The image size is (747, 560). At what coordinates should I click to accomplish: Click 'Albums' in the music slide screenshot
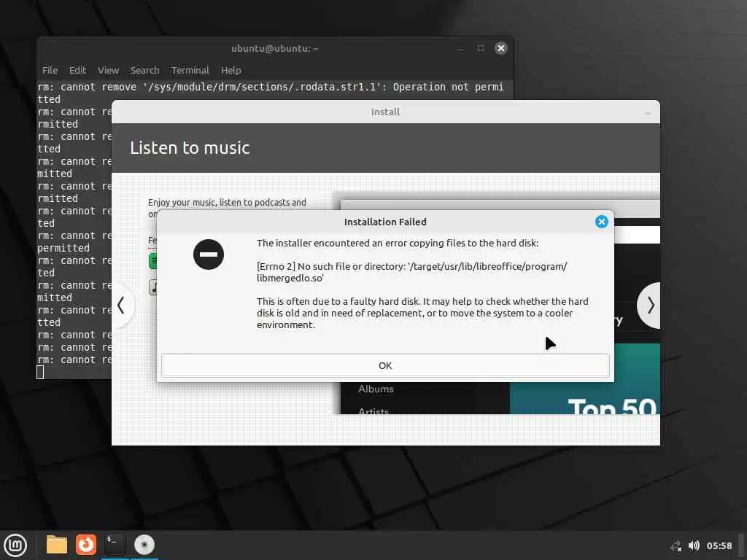[376, 389]
